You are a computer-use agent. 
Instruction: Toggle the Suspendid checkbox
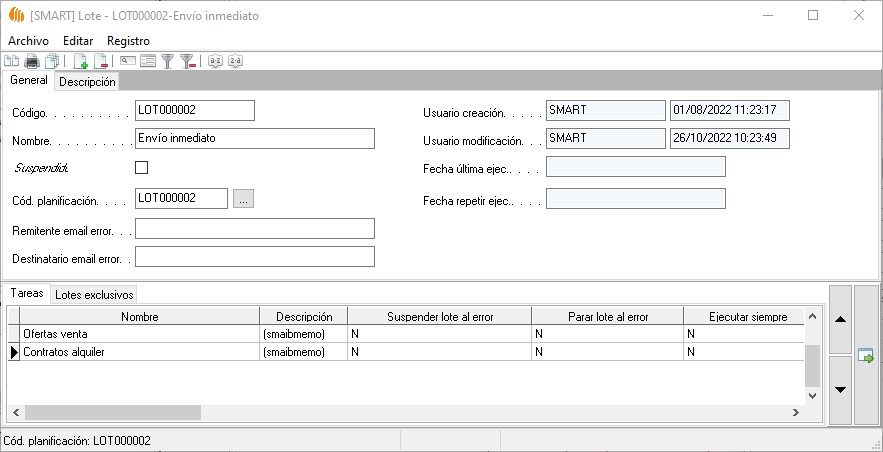click(x=141, y=167)
